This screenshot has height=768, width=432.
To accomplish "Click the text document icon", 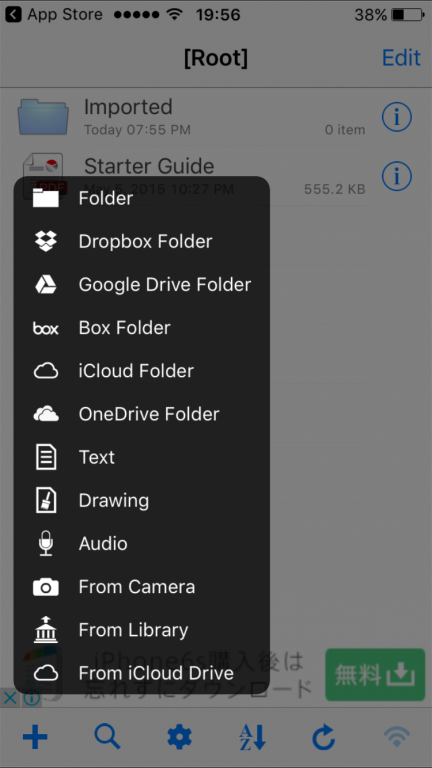I will 46,457.
